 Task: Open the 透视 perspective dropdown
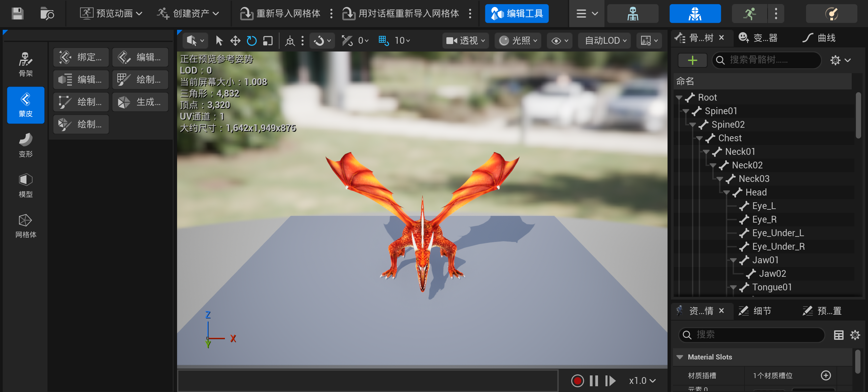465,41
